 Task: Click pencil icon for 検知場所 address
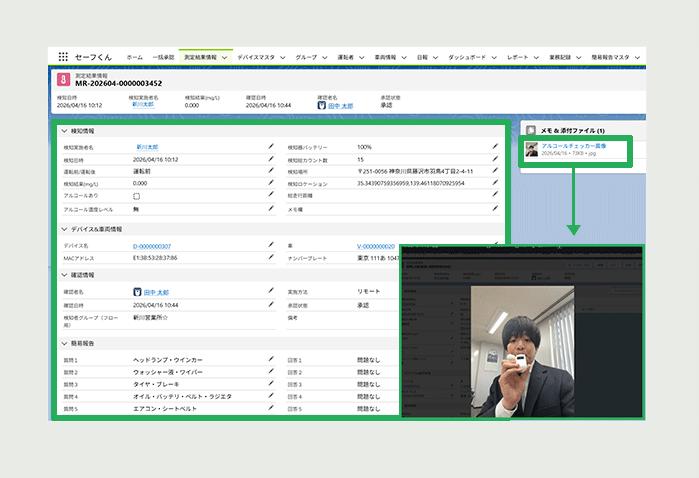(x=495, y=170)
